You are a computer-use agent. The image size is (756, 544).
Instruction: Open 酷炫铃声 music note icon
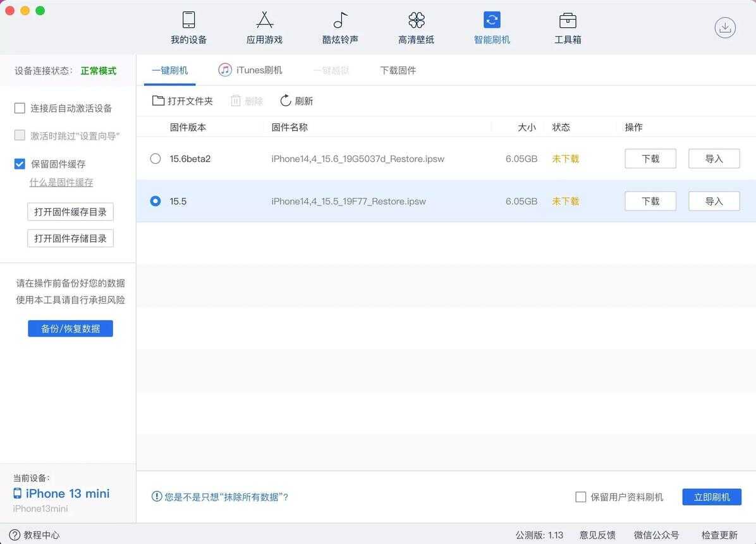tap(340, 20)
